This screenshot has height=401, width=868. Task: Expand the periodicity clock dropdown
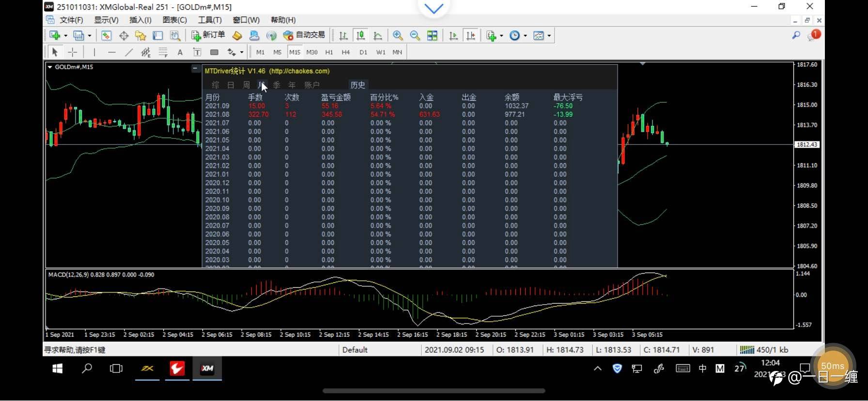(526, 36)
